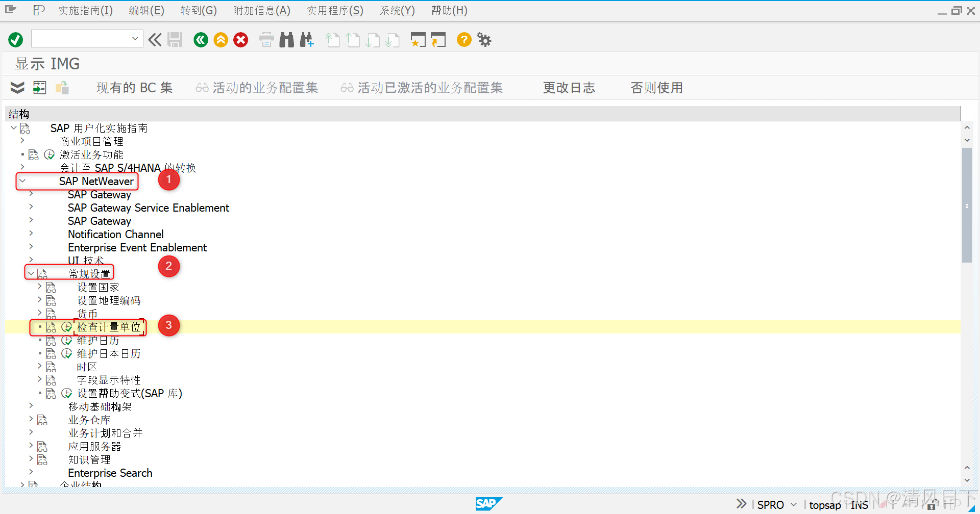
Task: Click the Find Next binoculars icon
Action: 307,40
